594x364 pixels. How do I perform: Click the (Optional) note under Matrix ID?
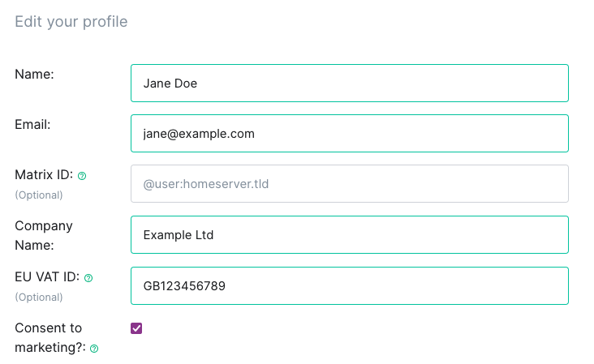tap(39, 195)
